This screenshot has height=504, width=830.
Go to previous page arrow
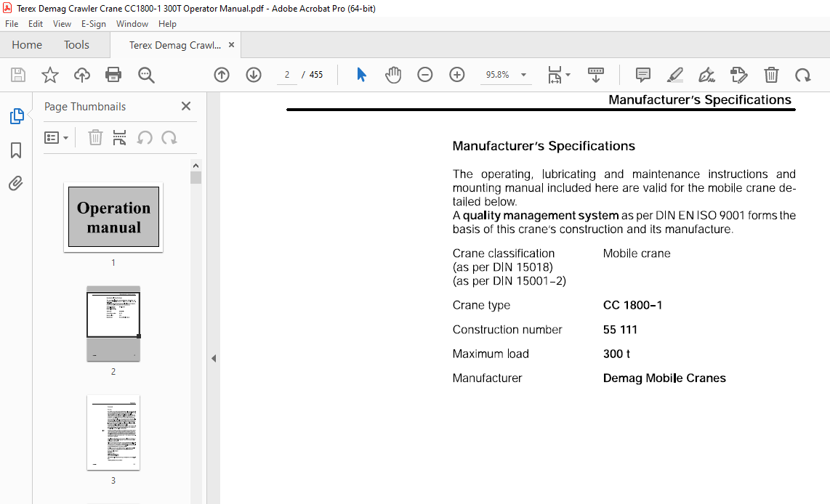[x=222, y=75]
